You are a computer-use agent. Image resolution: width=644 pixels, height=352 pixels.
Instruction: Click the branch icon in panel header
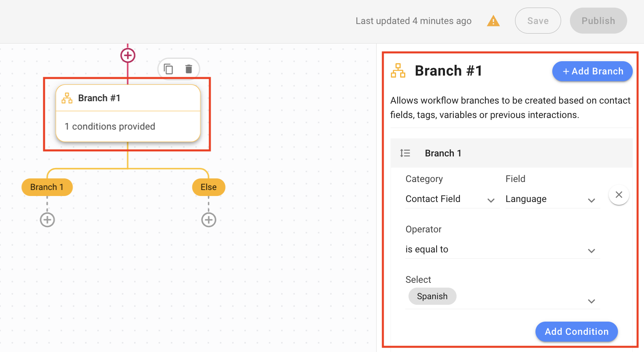tap(398, 71)
